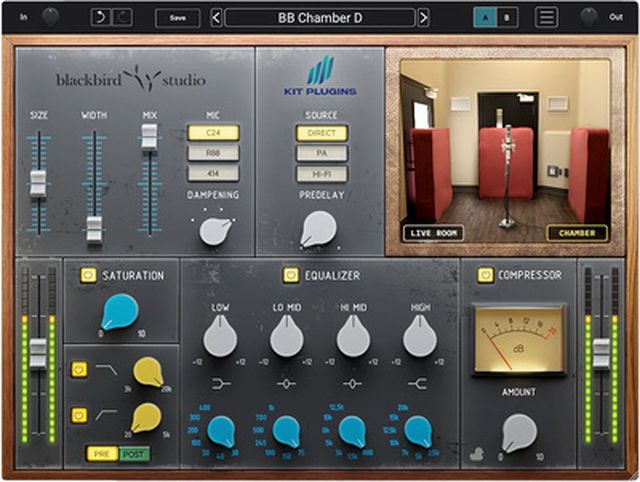Click the redo arrow icon
This screenshot has height=482, width=640.
click(122, 18)
